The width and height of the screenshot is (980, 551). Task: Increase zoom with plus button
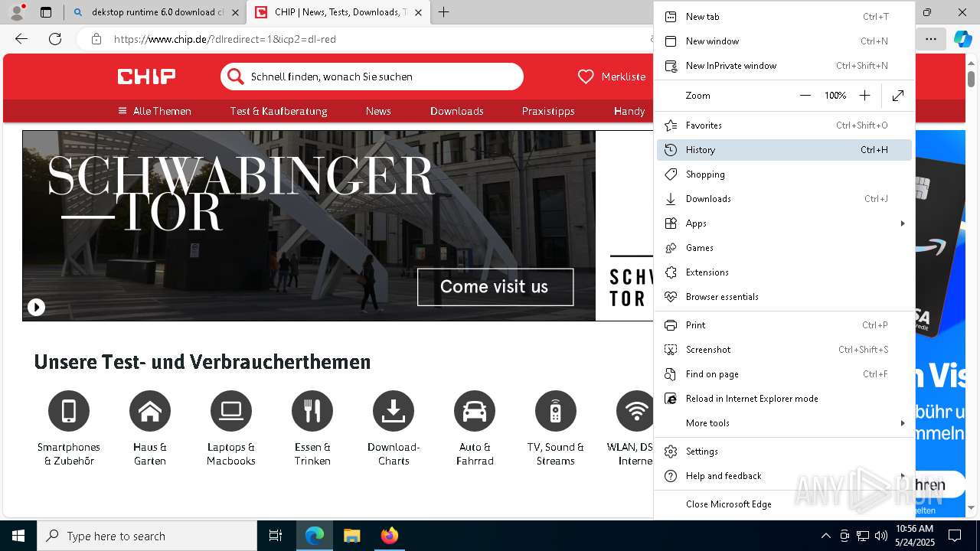[x=864, y=96]
